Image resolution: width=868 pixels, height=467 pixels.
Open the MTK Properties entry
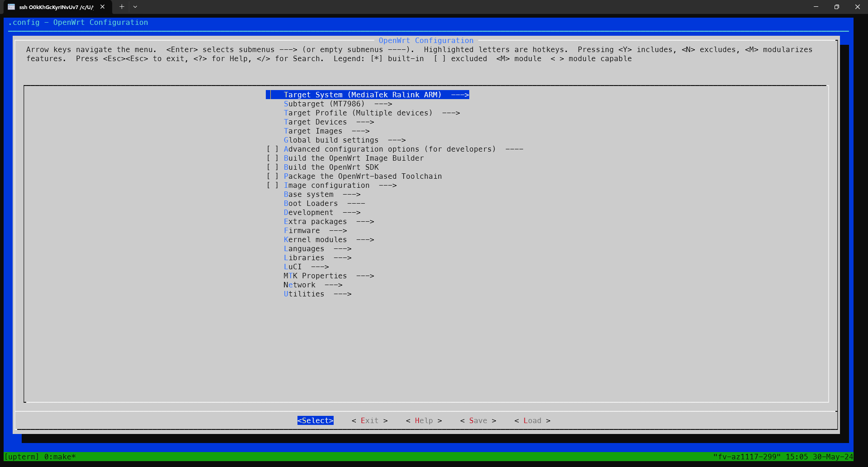pos(329,276)
